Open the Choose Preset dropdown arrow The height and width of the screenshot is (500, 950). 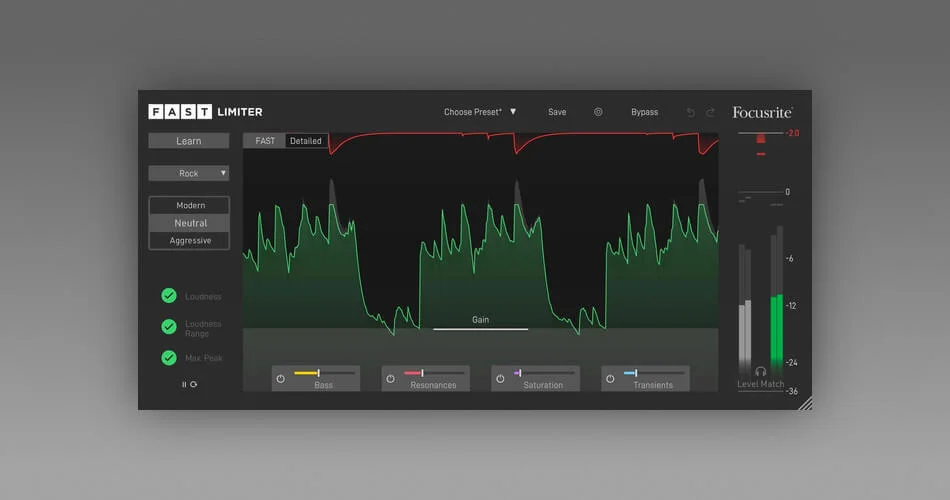(x=513, y=112)
